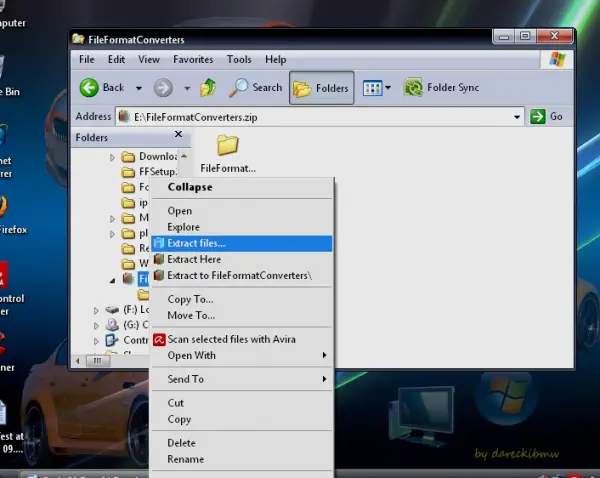Go up one folder level icon
The image size is (600, 478).
tap(208, 87)
